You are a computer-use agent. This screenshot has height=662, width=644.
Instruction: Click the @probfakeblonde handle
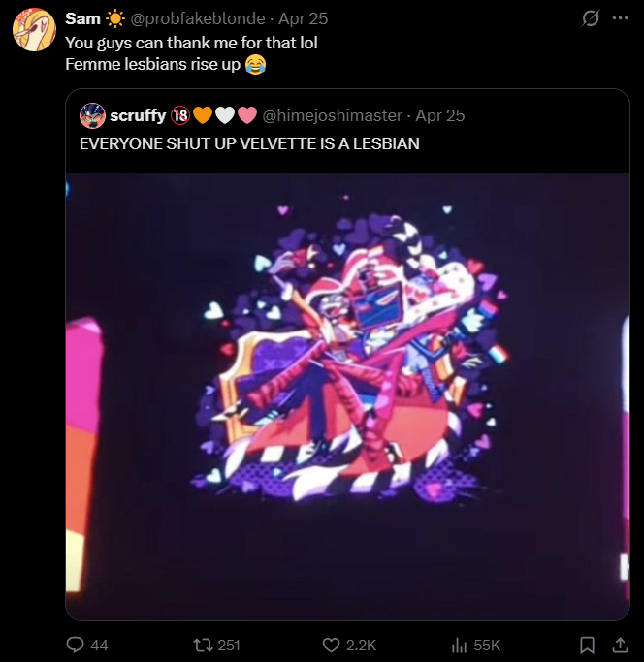pyautogui.click(x=197, y=18)
